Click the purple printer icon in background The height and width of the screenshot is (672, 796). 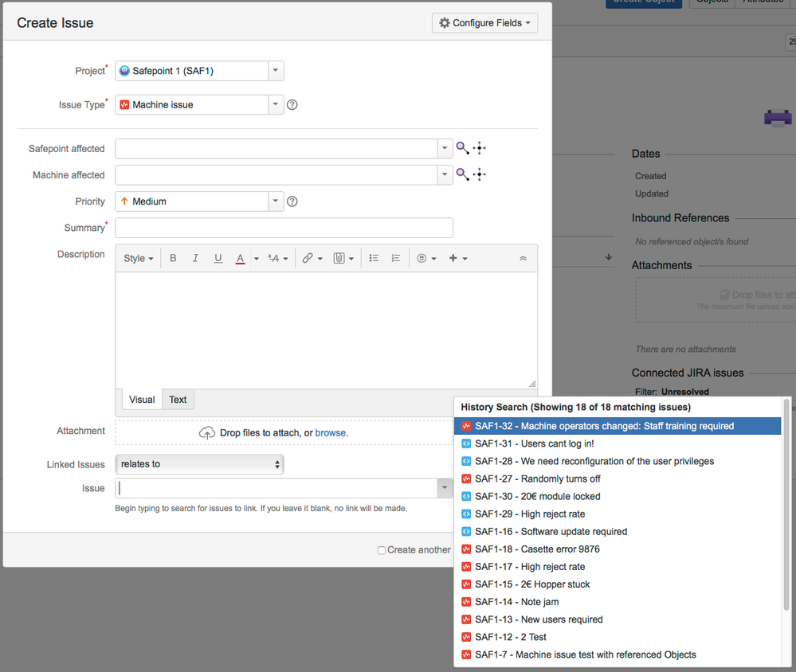click(x=778, y=118)
